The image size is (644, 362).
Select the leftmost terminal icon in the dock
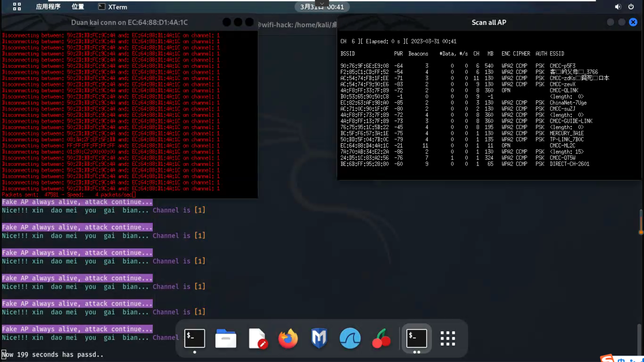(194, 338)
